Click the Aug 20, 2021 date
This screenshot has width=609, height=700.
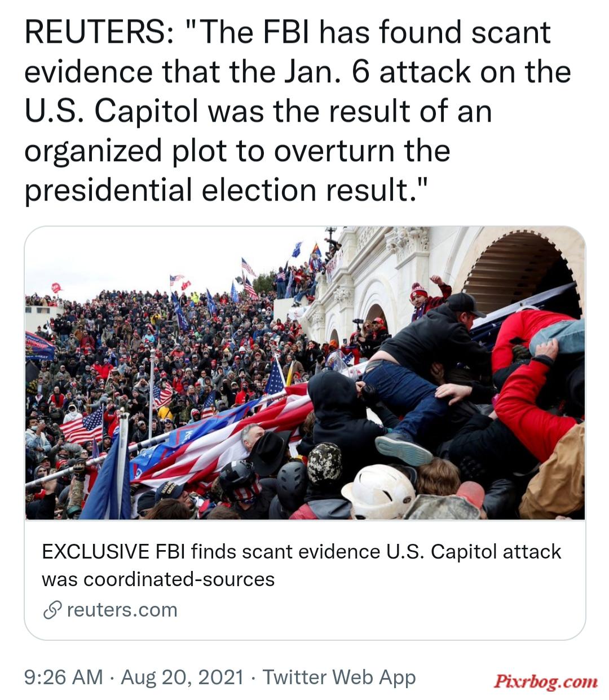pos(183,677)
